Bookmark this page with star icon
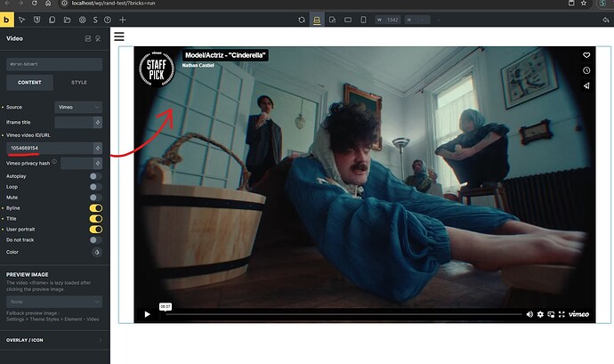Image resolution: width=614 pixels, height=364 pixels. tap(584, 4)
